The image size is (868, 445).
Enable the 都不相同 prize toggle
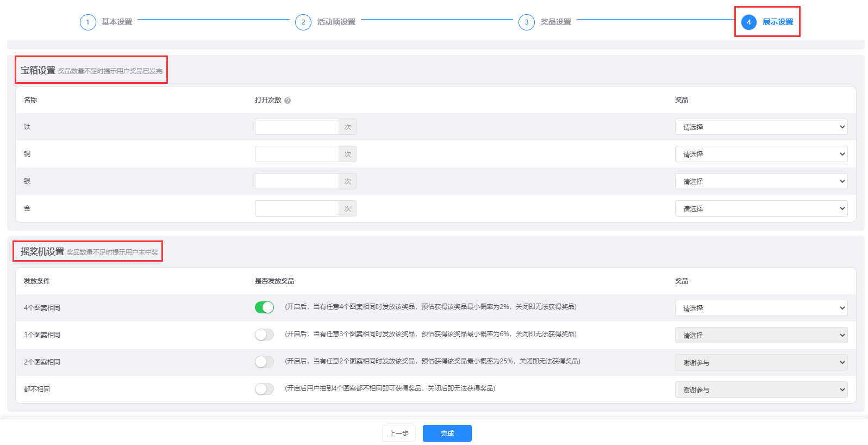pyautogui.click(x=264, y=389)
